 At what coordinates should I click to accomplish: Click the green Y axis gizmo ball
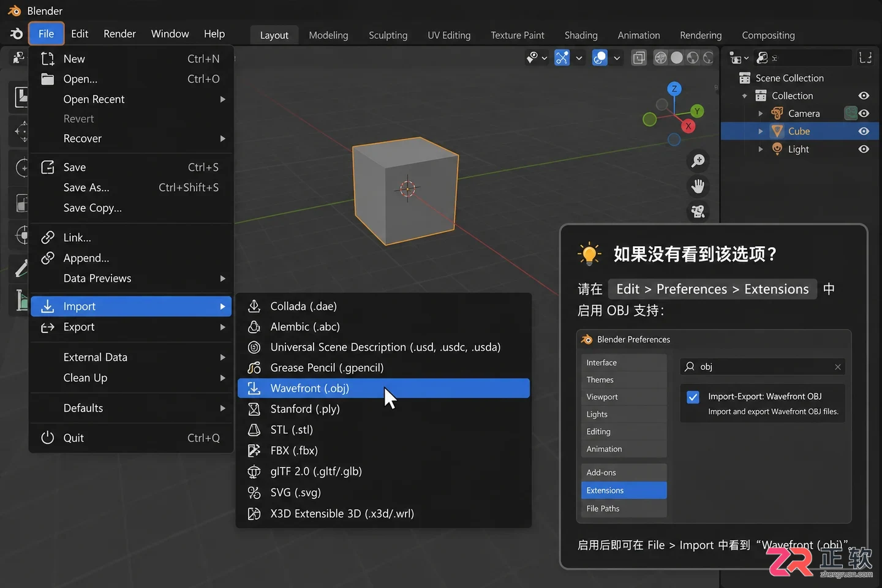click(697, 111)
